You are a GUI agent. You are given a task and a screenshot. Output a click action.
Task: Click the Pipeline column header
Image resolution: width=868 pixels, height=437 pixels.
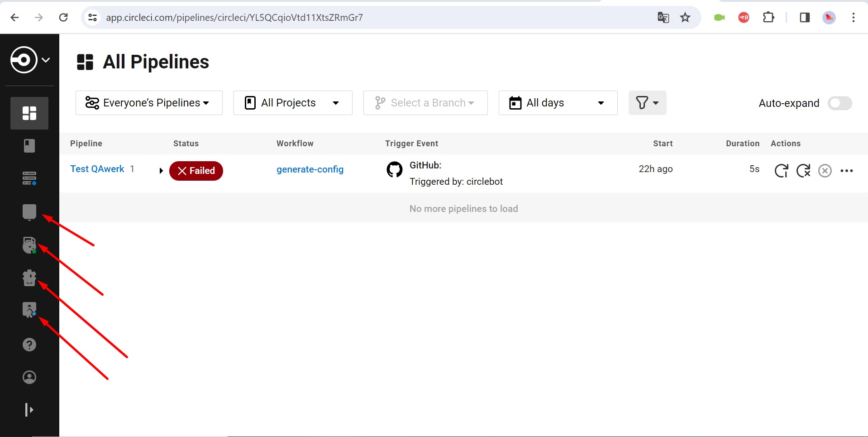[x=86, y=144]
